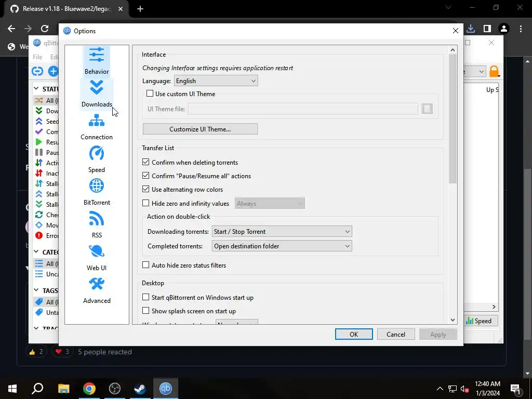
Task: Open the File menu in qBittorrent
Action: (x=37, y=57)
